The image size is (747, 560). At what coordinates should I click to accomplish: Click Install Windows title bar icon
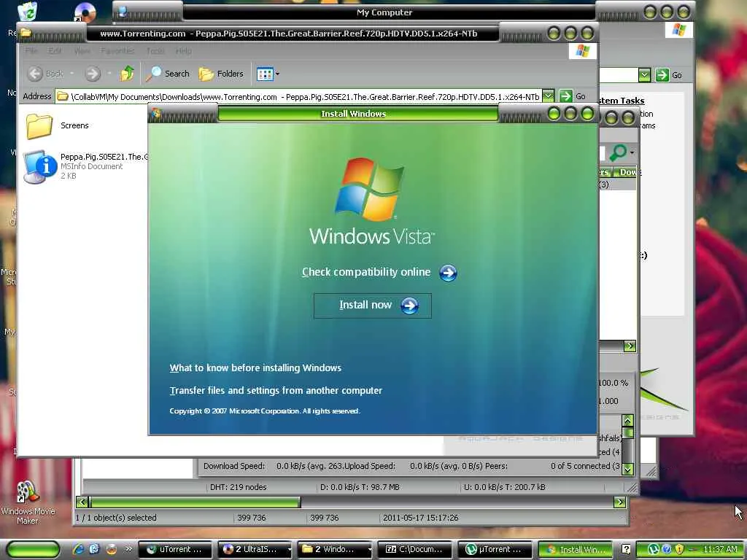click(x=157, y=113)
